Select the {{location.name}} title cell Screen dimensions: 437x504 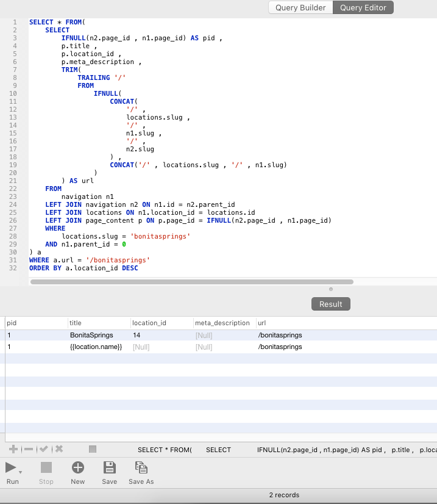(x=96, y=347)
